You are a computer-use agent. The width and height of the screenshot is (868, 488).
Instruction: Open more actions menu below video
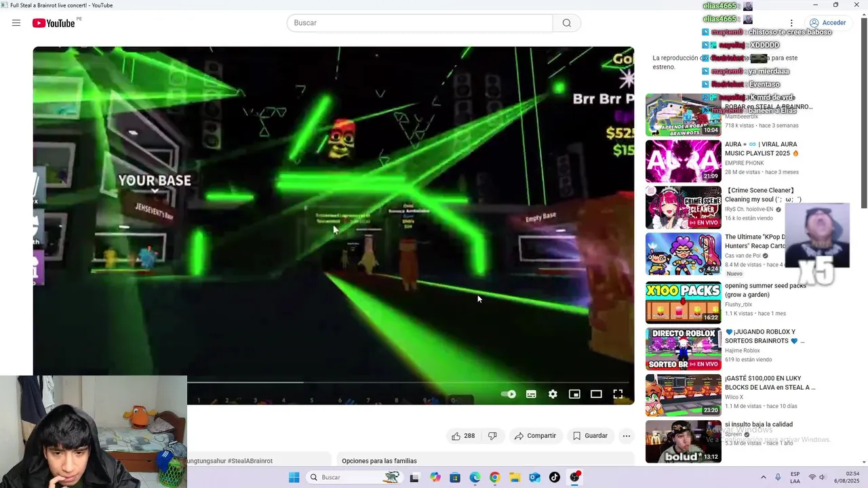[x=627, y=436]
